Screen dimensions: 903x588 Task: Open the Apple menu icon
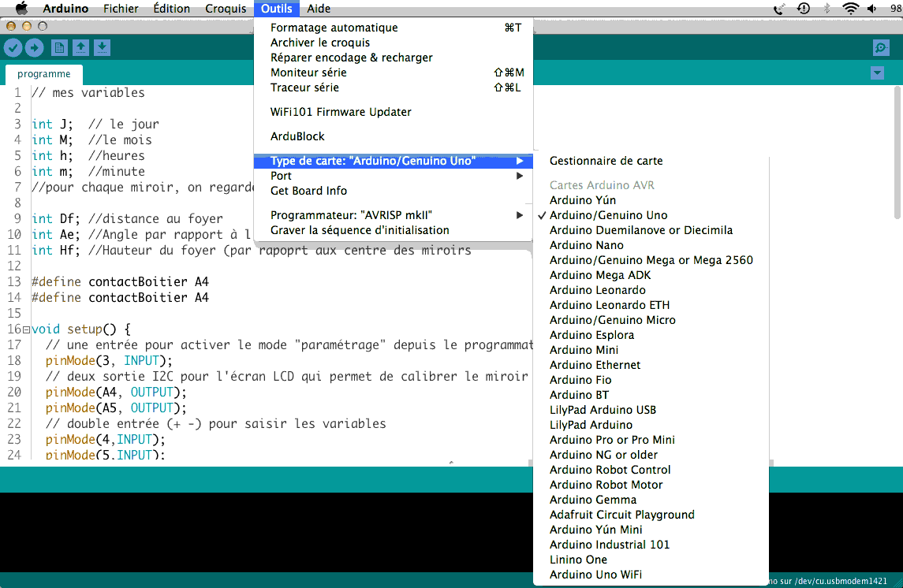(x=21, y=9)
